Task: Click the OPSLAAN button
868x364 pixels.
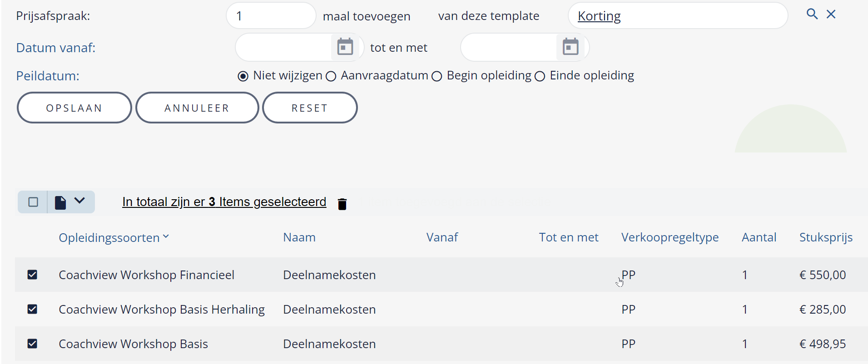Action: pos(74,108)
